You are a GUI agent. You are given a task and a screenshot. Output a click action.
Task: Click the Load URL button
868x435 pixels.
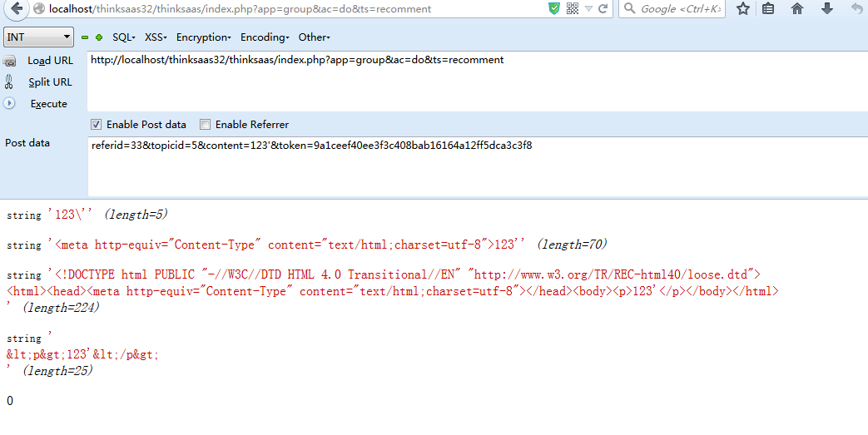tap(51, 61)
